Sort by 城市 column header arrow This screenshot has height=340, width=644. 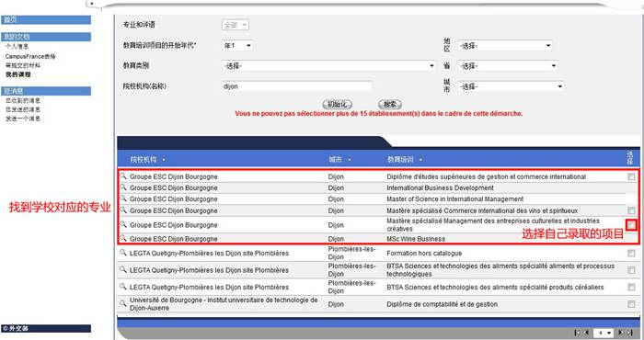(350, 160)
